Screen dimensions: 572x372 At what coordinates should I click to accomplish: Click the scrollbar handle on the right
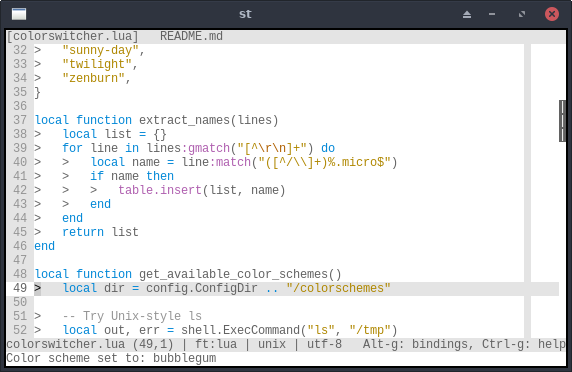point(562,121)
